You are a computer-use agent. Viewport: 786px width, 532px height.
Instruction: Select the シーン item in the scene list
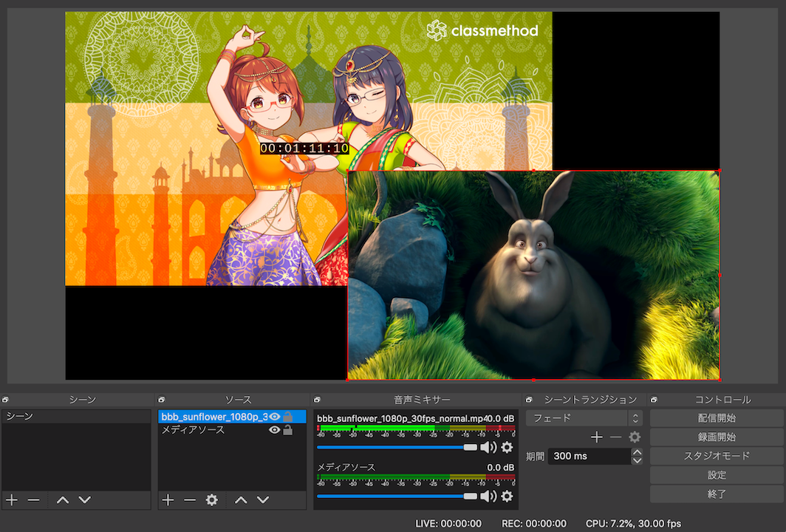point(76,416)
